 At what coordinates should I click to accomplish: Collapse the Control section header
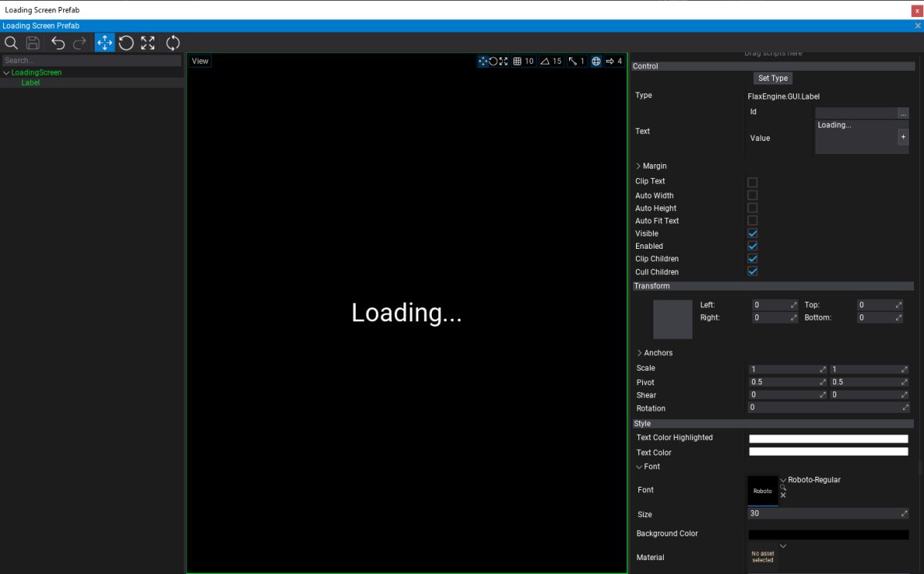(772, 66)
